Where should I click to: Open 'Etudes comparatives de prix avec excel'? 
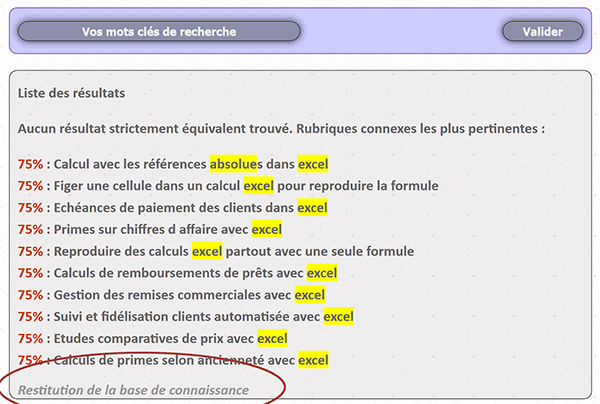click(x=170, y=339)
